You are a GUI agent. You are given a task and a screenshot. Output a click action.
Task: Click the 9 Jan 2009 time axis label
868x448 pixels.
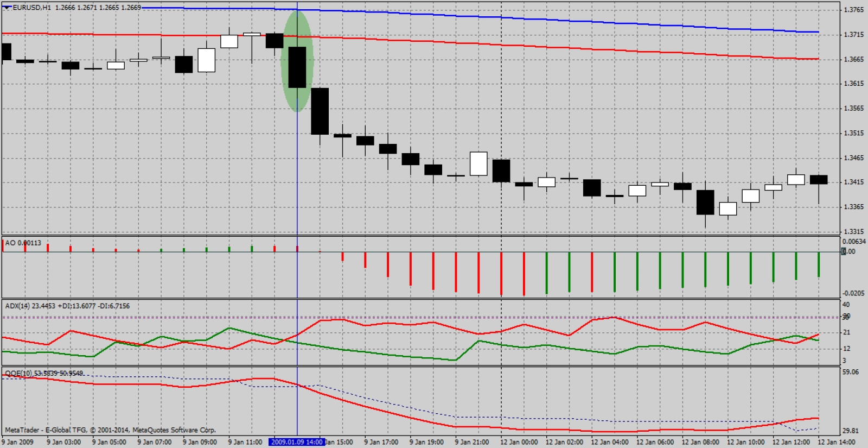click(18, 442)
